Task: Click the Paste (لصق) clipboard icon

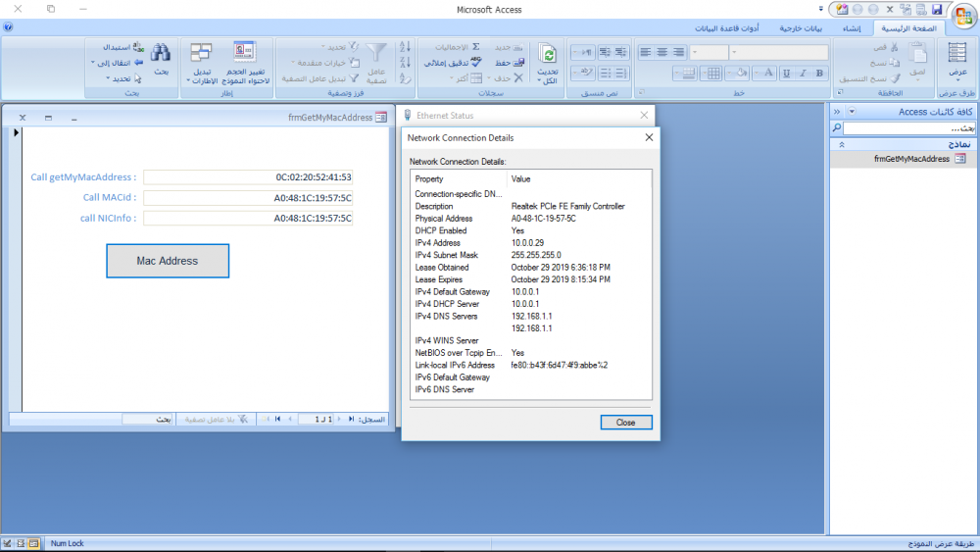Action: [x=917, y=54]
